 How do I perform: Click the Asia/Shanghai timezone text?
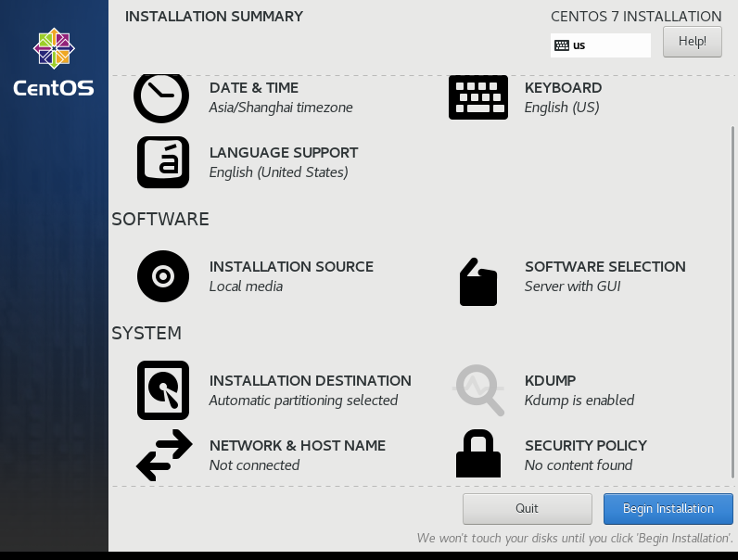[281, 108]
